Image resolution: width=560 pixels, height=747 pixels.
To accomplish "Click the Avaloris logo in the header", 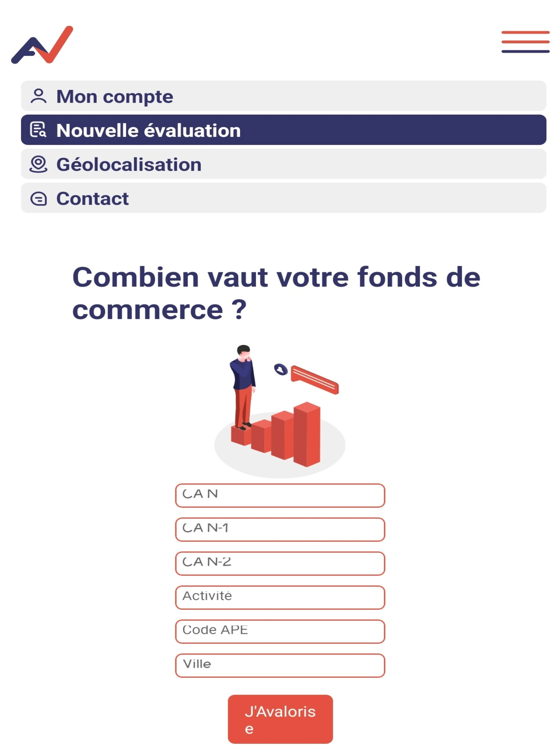I will [42, 45].
